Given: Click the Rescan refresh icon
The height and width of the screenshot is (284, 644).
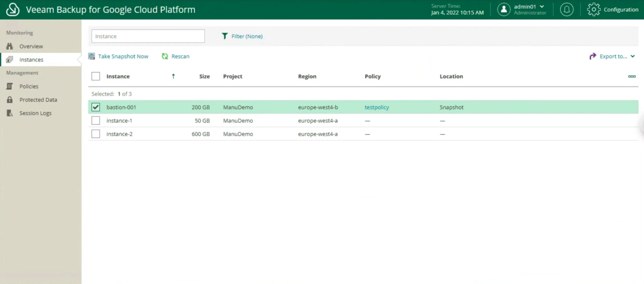Looking at the screenshot, I should [x=165, y=56].
